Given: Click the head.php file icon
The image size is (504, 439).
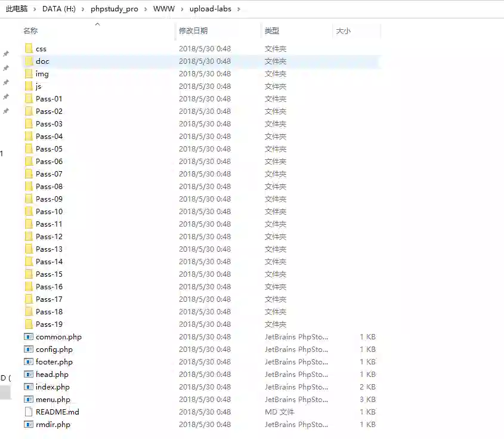Looking at the screenshot, I should (29, 375).
